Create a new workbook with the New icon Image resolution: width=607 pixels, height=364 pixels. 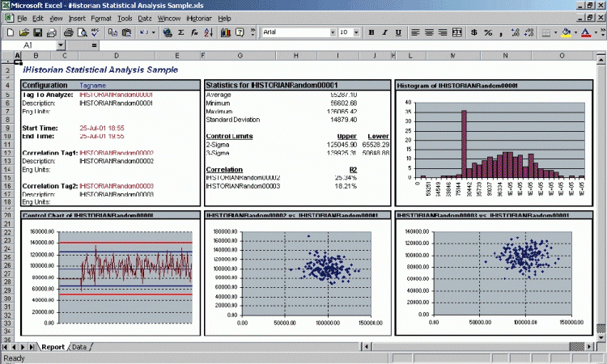11,32
